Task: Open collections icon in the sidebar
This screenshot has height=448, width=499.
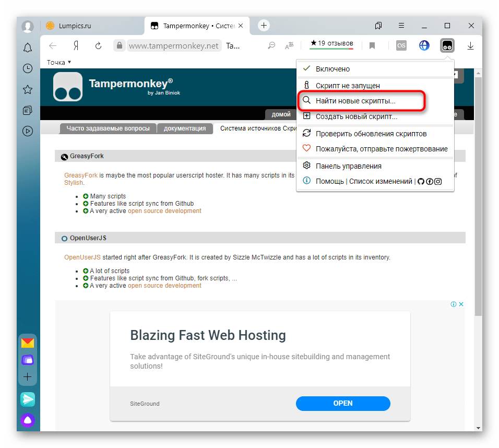Action: (x=28, y=111)
